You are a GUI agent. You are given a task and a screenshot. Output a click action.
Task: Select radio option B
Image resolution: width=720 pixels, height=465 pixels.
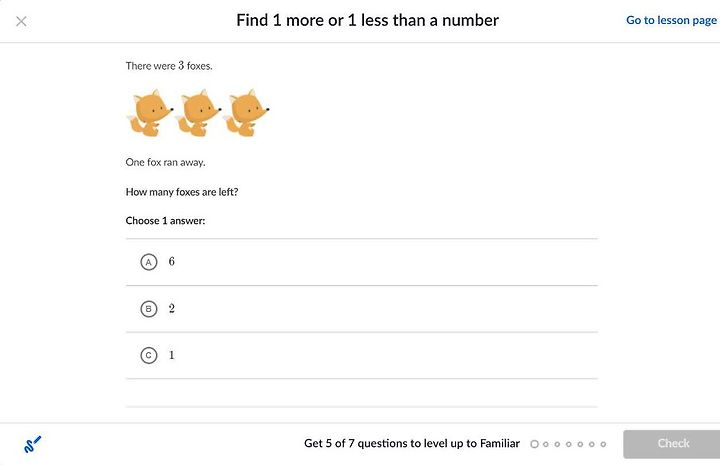click(148, 309)
